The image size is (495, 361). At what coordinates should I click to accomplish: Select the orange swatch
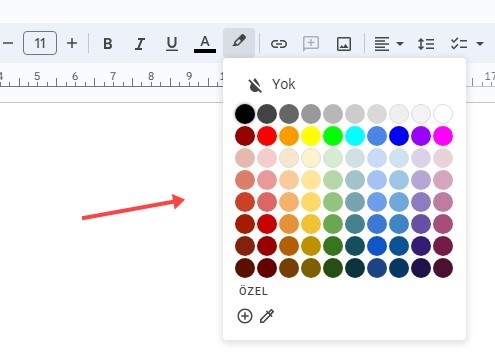click(289, 136)
